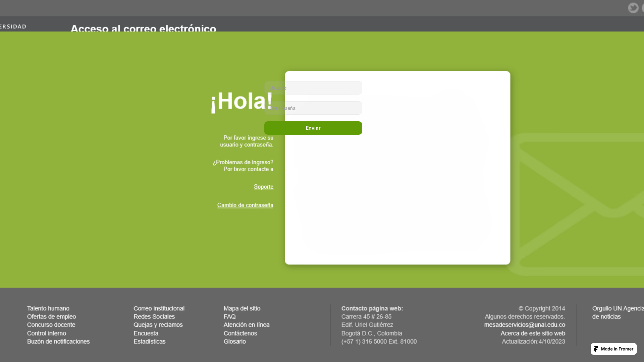View Estadísticas page
This screenshot has width=644, height=362.
pyautogui.click(x=150, y=341)
